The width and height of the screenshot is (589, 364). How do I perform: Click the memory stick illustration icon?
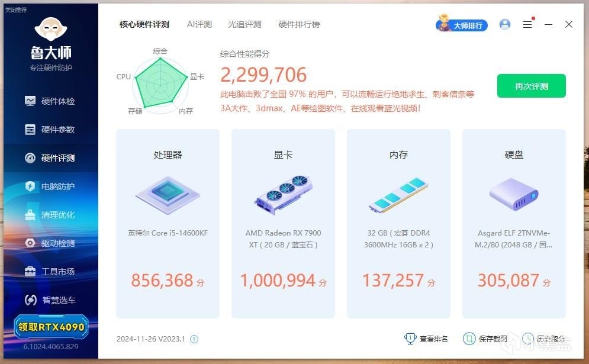tap(398, 195)
